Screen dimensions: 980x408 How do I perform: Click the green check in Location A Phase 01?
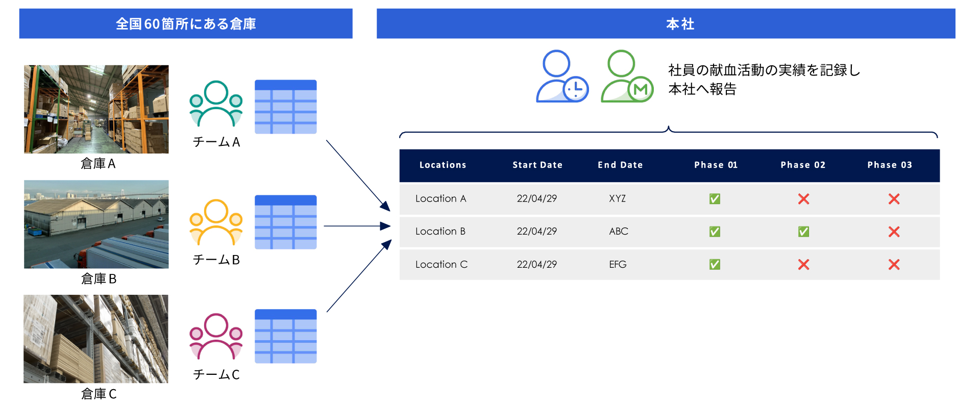click(x=715, y=199)
